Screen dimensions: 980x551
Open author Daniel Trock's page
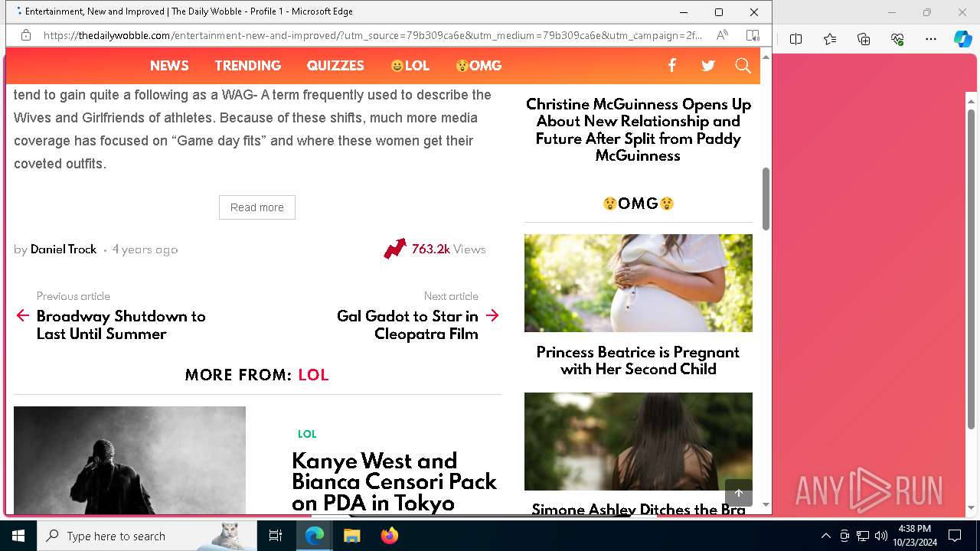tap(64, 249)
